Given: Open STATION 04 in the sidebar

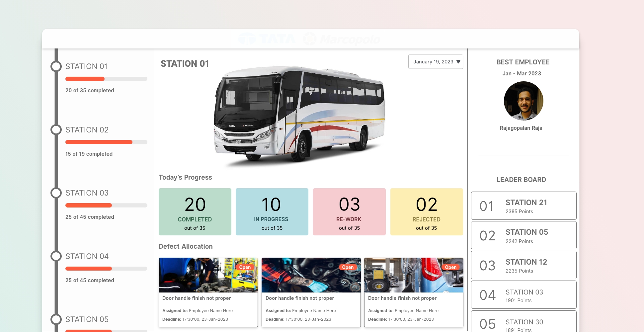Looking at the screenshot, I should tap(87, 256).
